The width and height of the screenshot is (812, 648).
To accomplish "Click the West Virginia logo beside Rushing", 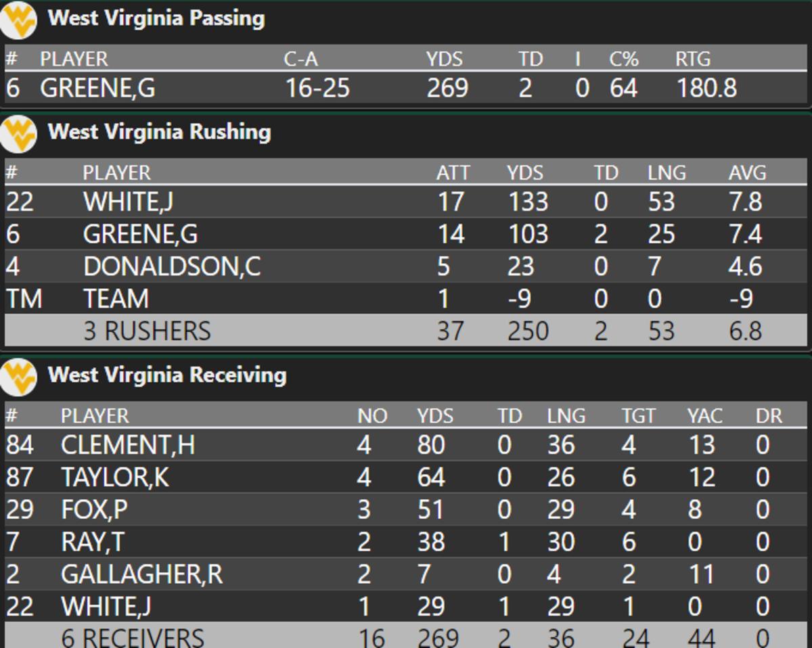I will 19,133.
